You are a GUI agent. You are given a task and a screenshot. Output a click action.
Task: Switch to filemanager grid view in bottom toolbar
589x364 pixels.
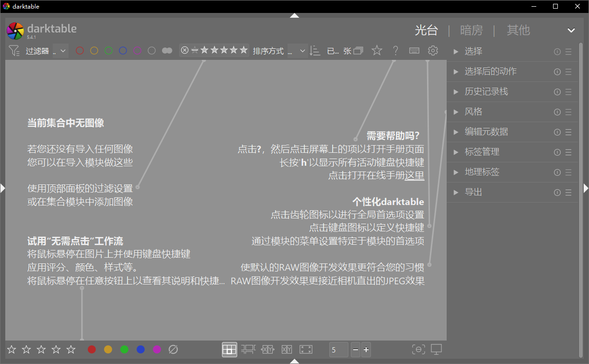229,349
